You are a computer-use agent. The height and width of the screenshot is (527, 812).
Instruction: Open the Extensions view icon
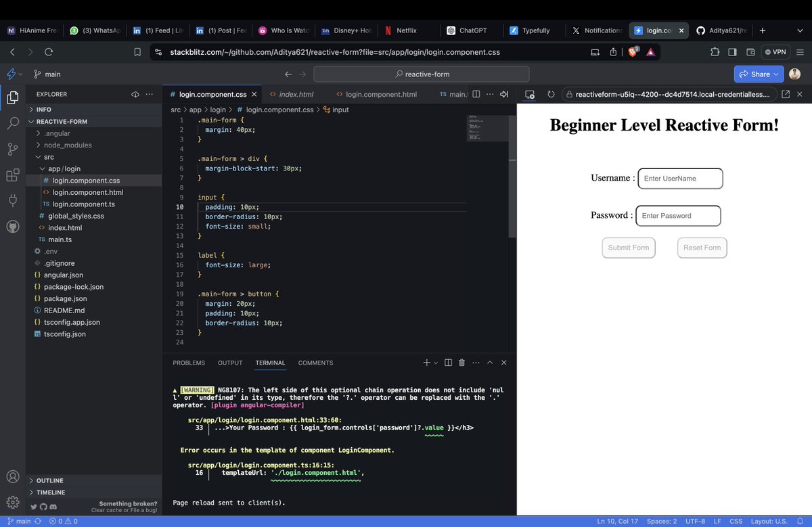pyautogui.click(x=13, y=175)
